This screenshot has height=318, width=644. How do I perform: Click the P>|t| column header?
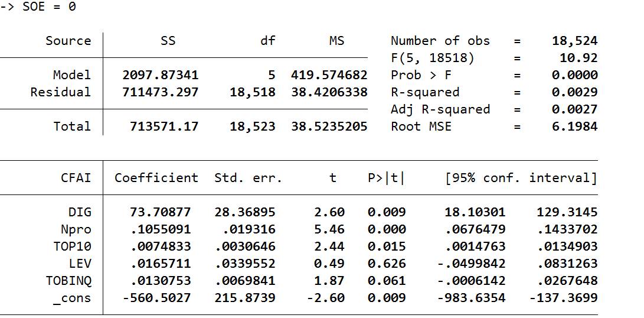386,178
